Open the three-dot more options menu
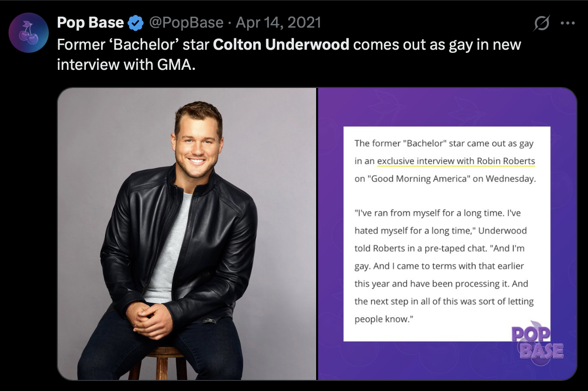This screenshot has height=391, width=588. pyautogui.click(x=567, y=23)
